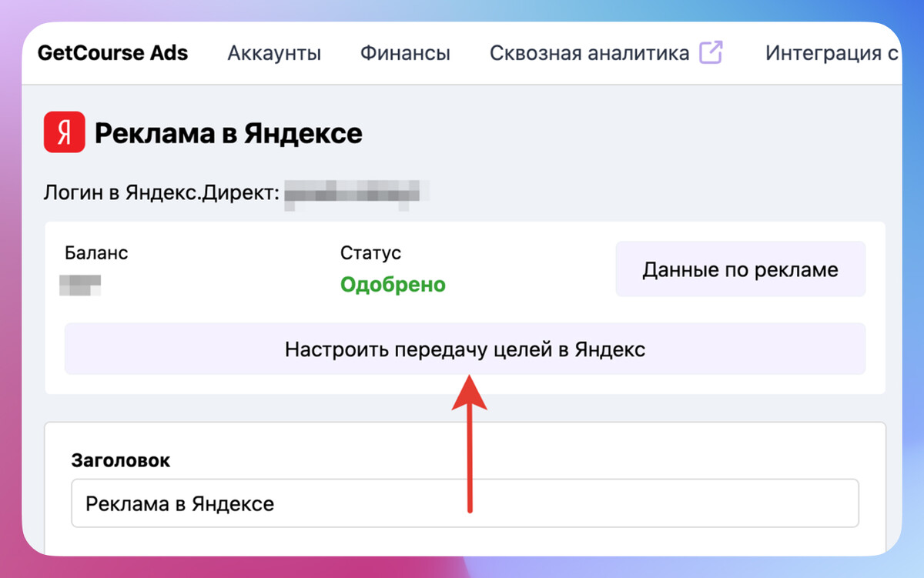Image resolution: width=924 pixels, height=578 pixels.
Task: Click the Логин в Яндекс.Директ label
Action: 160,192
